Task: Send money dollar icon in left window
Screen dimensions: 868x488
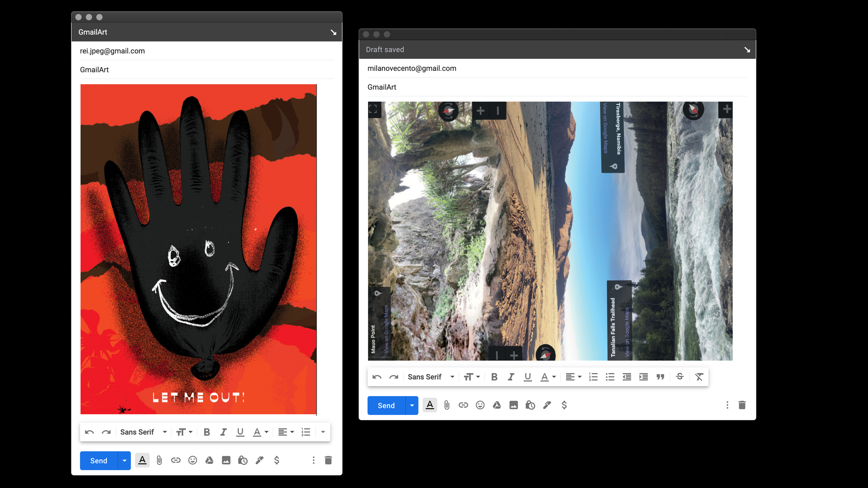Action: (x=277, y=460)
